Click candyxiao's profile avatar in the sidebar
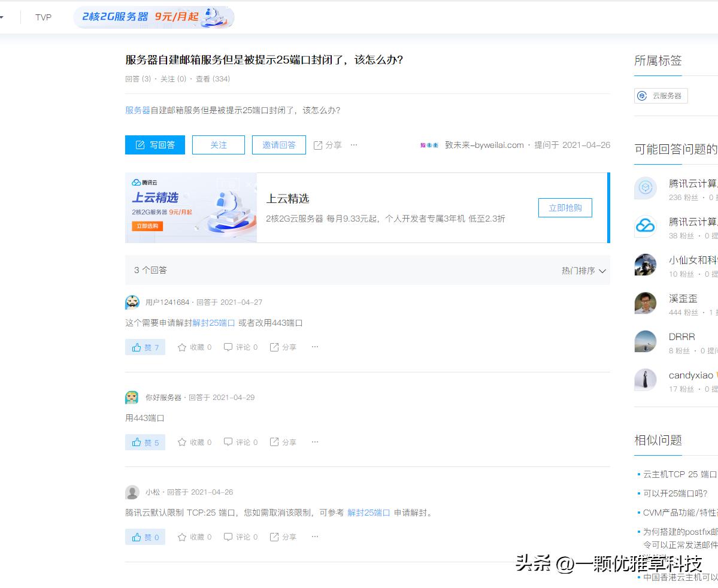The height and width of the screenshot is (588, 718). click(x=645, y=380)
